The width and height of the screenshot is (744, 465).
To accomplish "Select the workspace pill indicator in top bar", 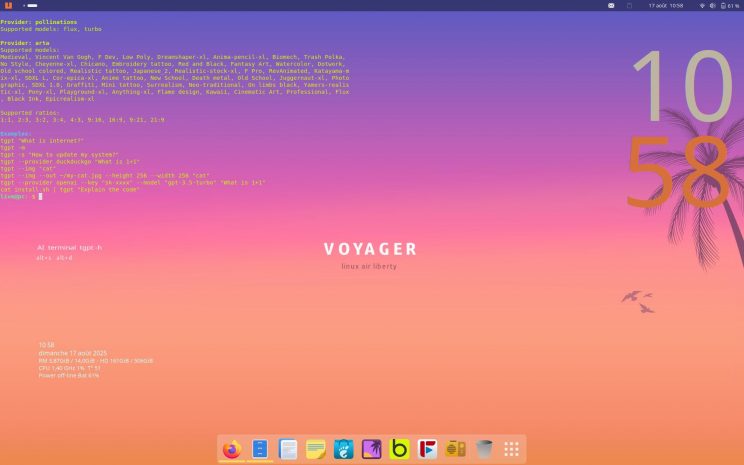I will [x=32, y=6].
